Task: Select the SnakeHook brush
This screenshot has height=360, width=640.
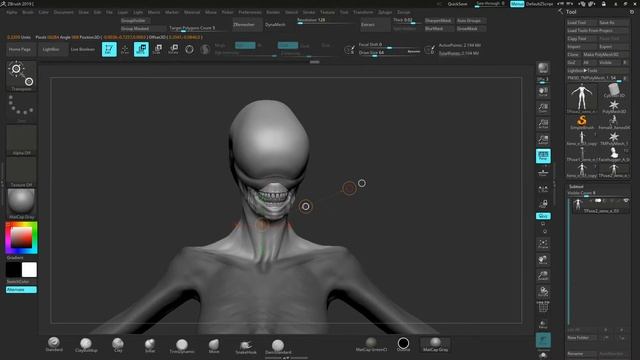Action: click(246, 346)
